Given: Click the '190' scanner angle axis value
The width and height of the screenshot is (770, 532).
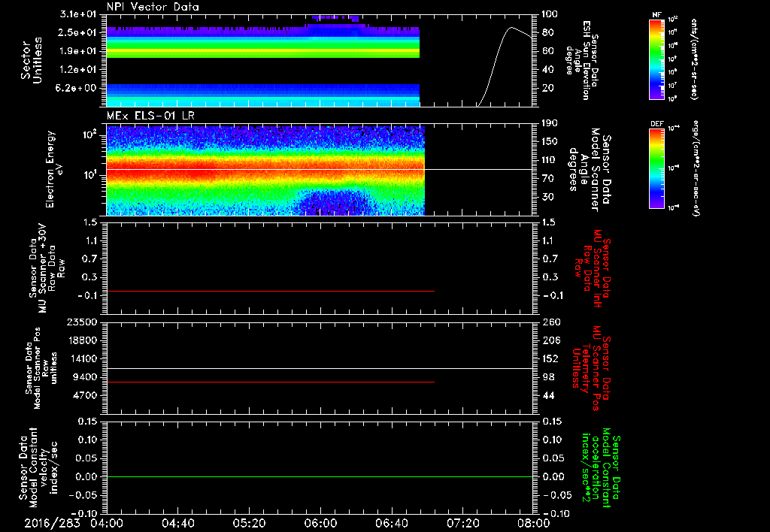Looking at the screenshot, I should (550, 123).
